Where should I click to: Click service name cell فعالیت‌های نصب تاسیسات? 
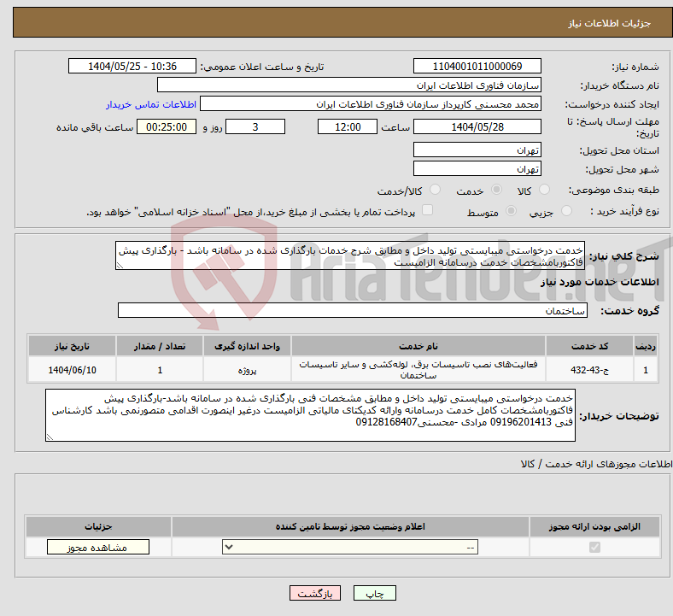click(x=418, y=370)
